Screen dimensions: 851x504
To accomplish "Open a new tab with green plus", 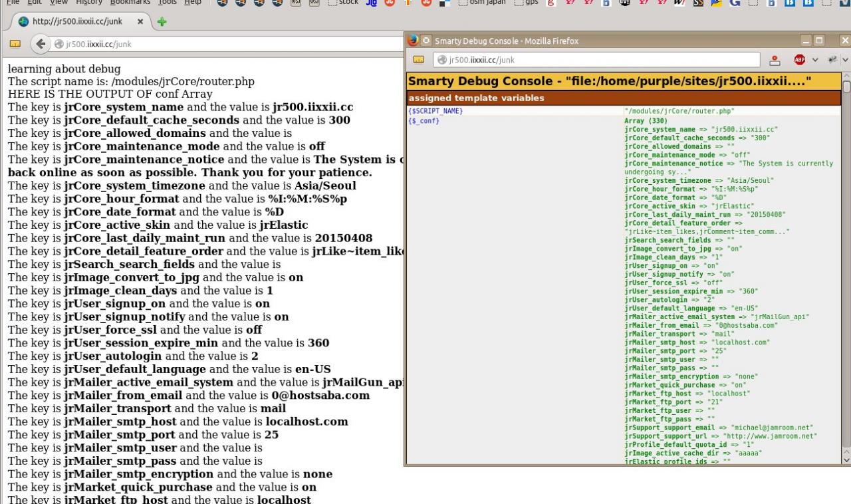I will click(x=162, y=22).
